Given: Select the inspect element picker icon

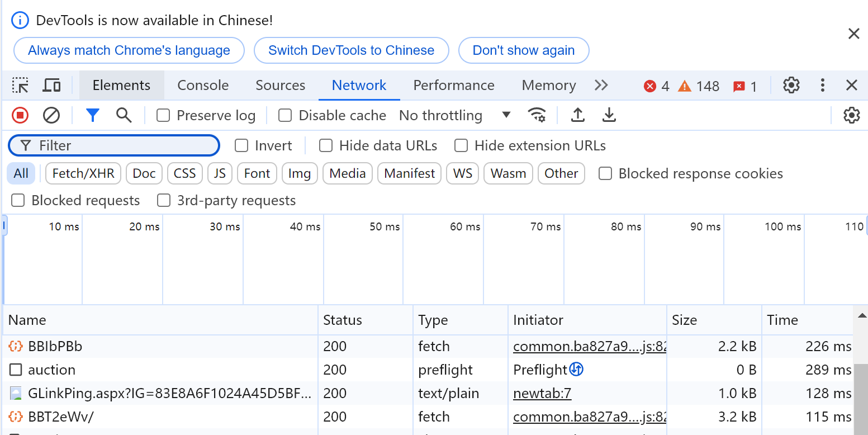Looking at the screenshot, I should point(21,86).
